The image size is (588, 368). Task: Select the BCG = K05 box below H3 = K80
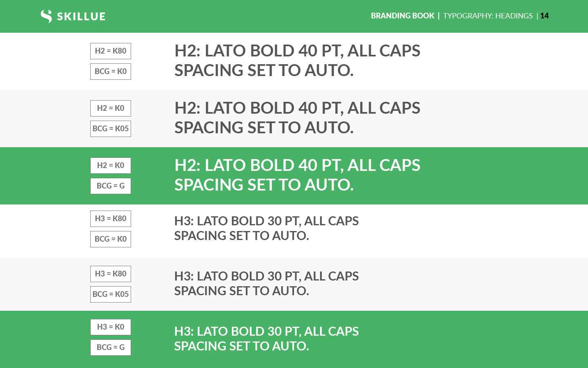click(x=111, y=294)
